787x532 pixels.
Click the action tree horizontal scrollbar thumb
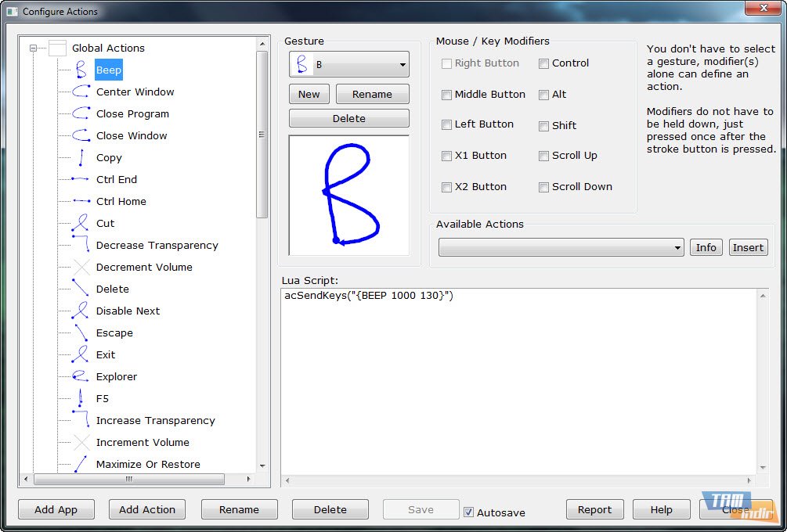pyautogui.click(x=129, y=480)
